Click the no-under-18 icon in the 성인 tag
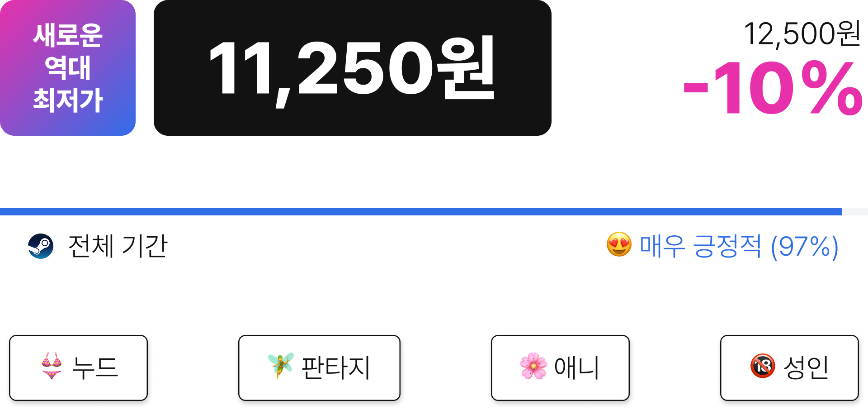 [763, 366]
